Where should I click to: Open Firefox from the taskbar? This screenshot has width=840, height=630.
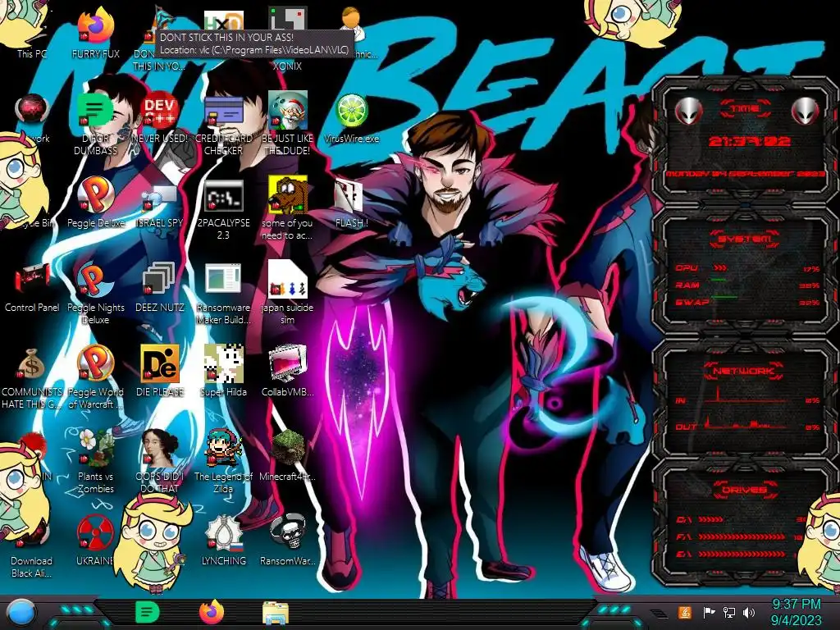(x=212, y=612)
